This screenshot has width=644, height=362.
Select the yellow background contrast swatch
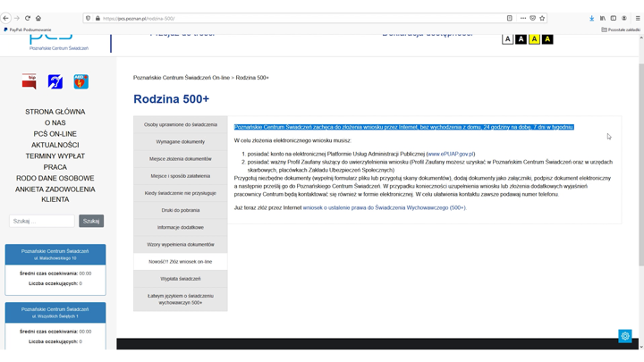[x=534, y=39]
